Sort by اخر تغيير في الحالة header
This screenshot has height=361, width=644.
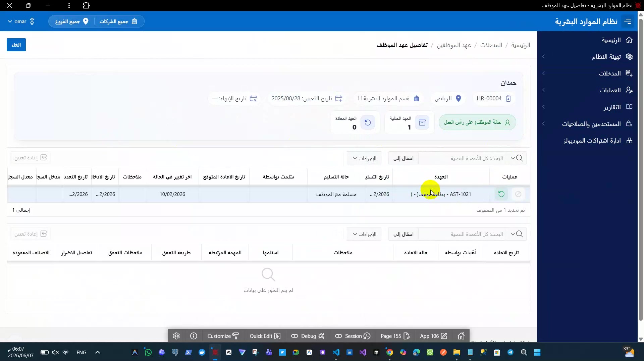pyautogui.click(x=172, y=177)
